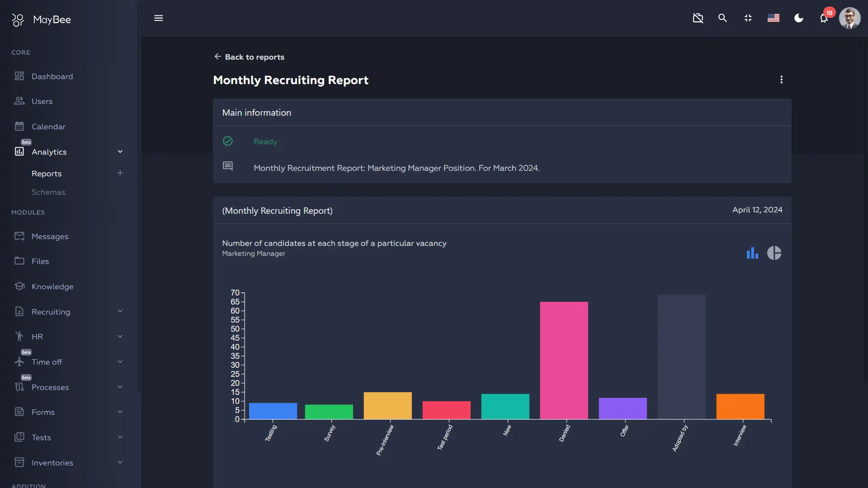Open the Dashboard menu item
The width and height of the screenshot is (868, 488).
point(52,76)
